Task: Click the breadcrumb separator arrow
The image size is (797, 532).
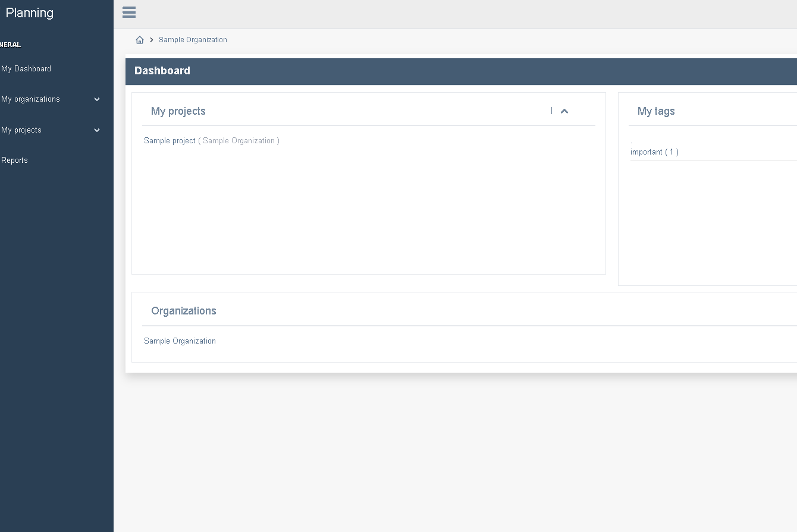Action: point(152,40)
